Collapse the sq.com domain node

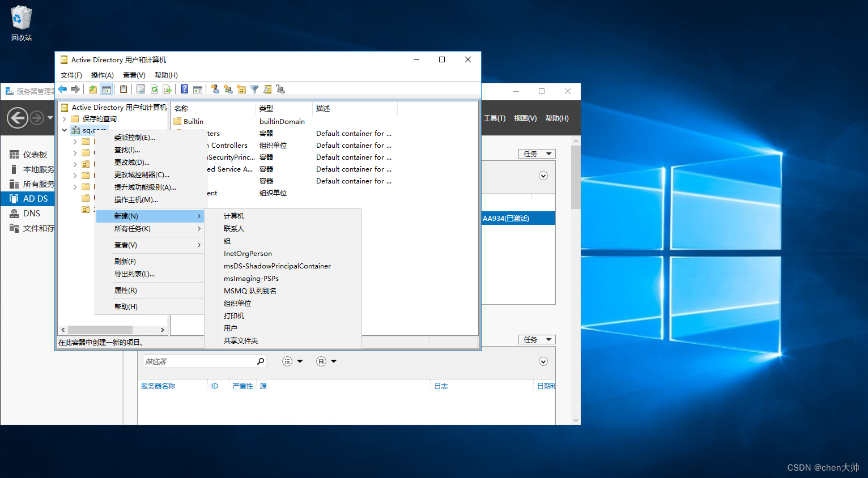[65, 130]
